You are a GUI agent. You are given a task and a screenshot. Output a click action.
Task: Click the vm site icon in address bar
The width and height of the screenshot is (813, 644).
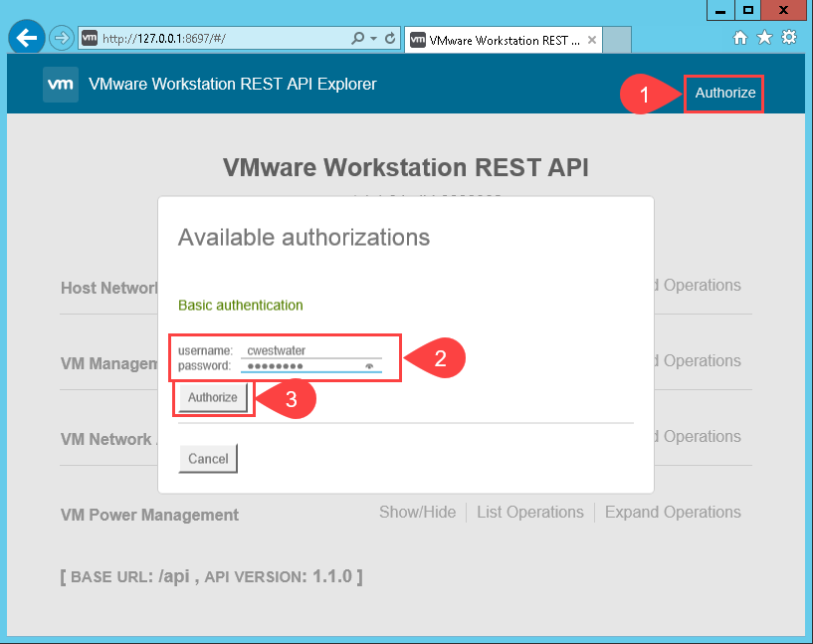point(90,38)
